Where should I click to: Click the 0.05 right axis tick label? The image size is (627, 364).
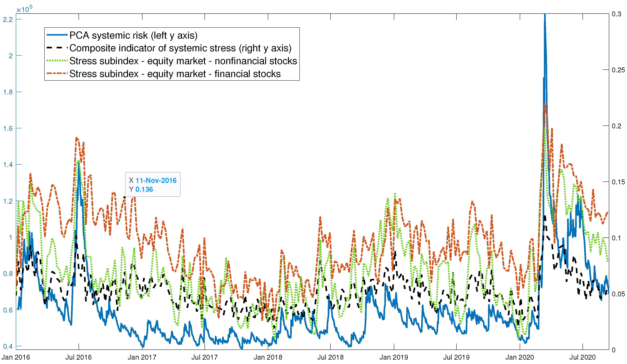tap(618, 294)
